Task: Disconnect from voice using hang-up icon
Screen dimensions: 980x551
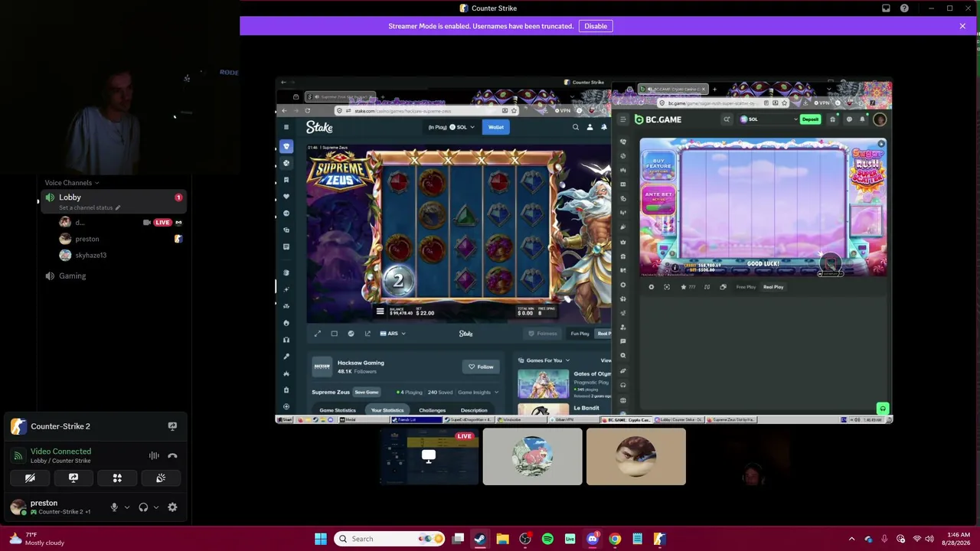Action: (x=172, y=455)
